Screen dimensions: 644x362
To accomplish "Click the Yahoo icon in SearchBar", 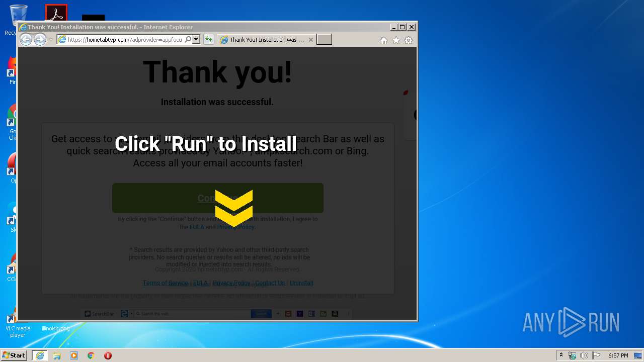I will click(300, 314).
